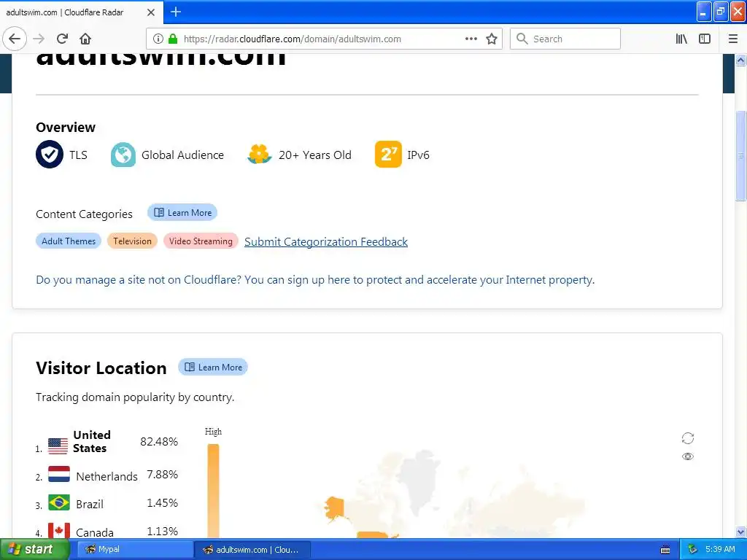Screen dimensions: 747x560
Task: Click the United States flag icon
Action: pyautogui.click(x=58, y=446)
